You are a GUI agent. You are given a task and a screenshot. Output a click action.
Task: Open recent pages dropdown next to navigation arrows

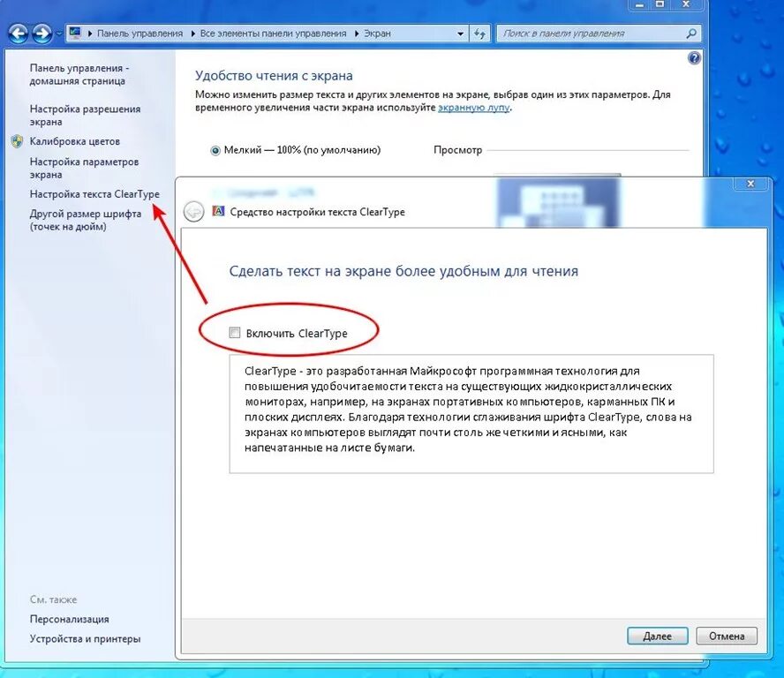coord(58,34)
